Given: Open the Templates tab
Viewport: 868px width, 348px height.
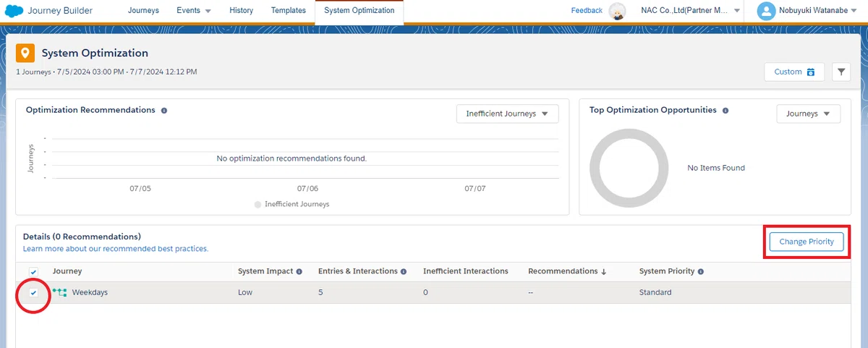Looking at the screenshot, I should coord(289,11).
